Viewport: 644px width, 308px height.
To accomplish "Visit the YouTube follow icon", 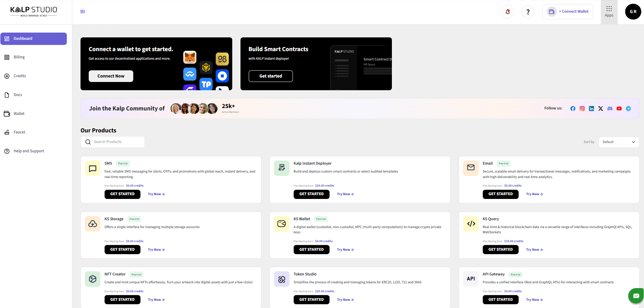I will [x=619, y=108].
